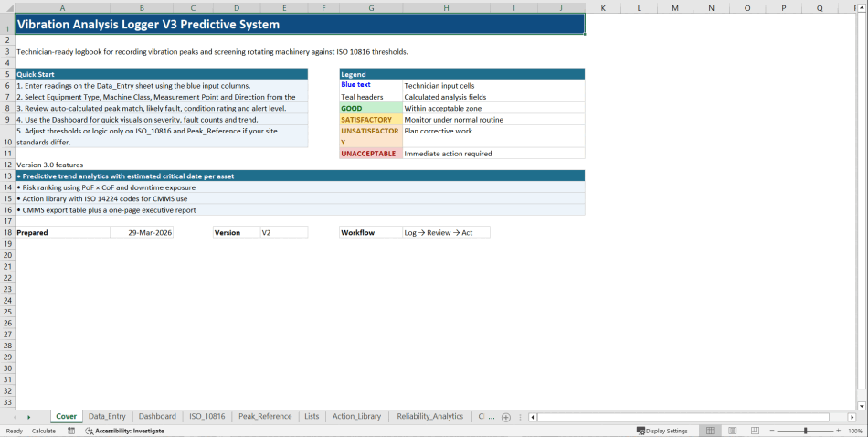The image size is (868, 437).
Task: Switch to Normal view icon
Action: [709, 431]
